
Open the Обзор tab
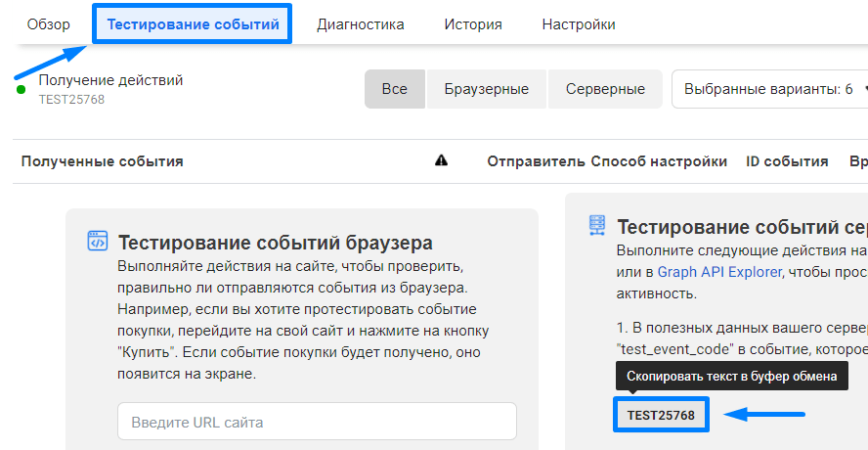coord(49,24)
